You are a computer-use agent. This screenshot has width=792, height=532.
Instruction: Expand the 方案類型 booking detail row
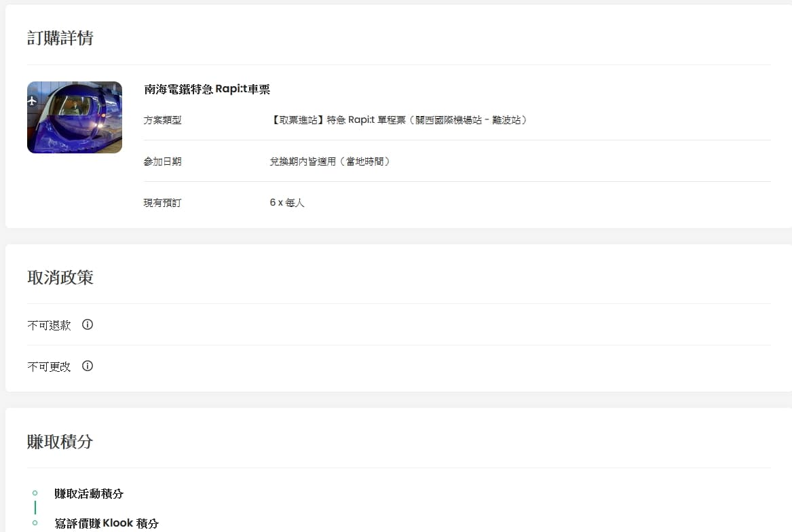pyautogui.click(x=162, y=119)
